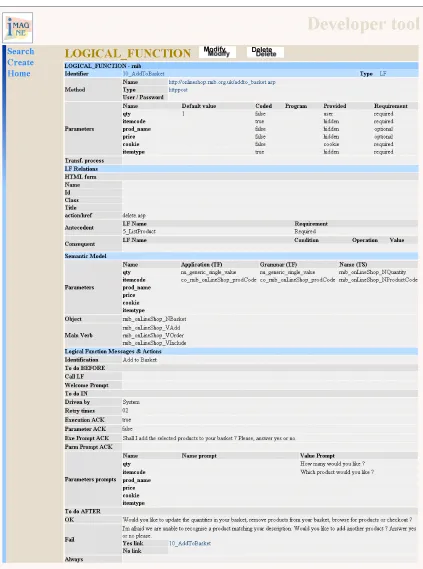Click the 'Grammar (TF)' column header

278,265
